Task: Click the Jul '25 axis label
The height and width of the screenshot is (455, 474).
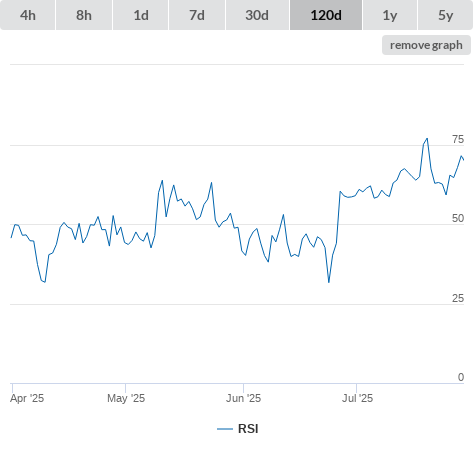Action: tap(357, 398)
